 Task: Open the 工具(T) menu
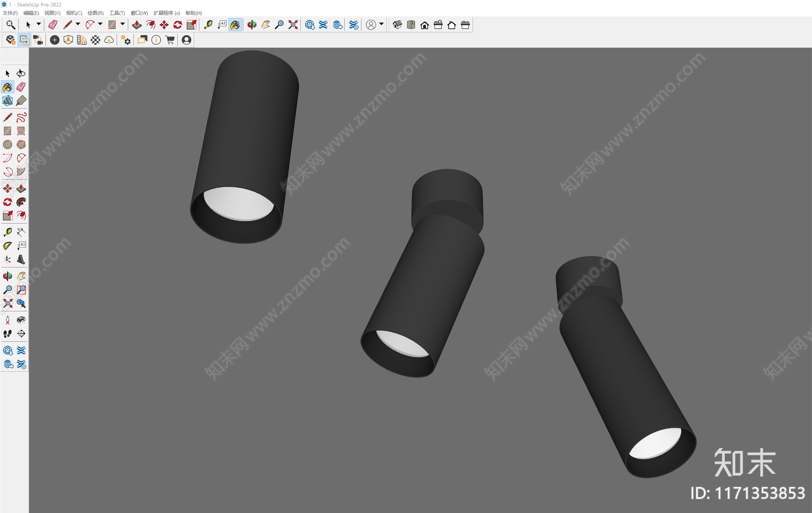coord(117,13)
